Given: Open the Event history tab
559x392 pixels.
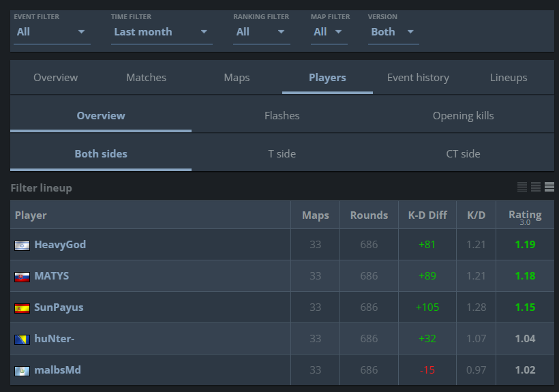Looking at the screenshot, I should point(418,78).
